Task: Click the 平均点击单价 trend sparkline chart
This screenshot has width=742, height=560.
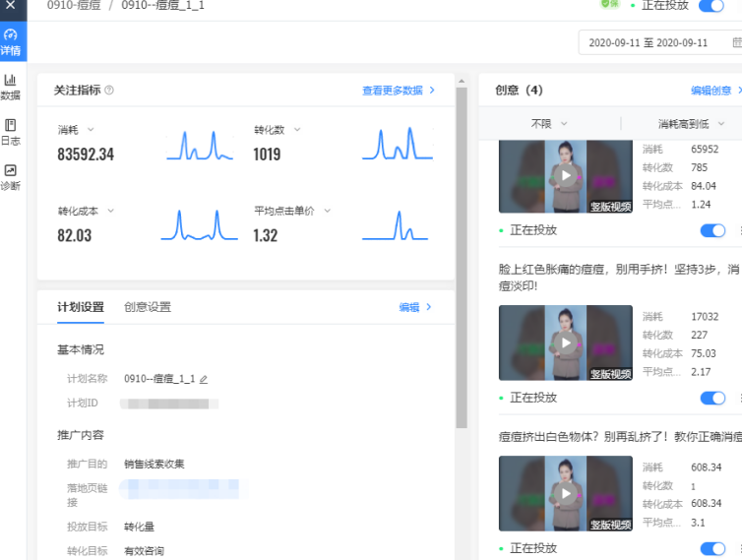Action: coord(396,225)
